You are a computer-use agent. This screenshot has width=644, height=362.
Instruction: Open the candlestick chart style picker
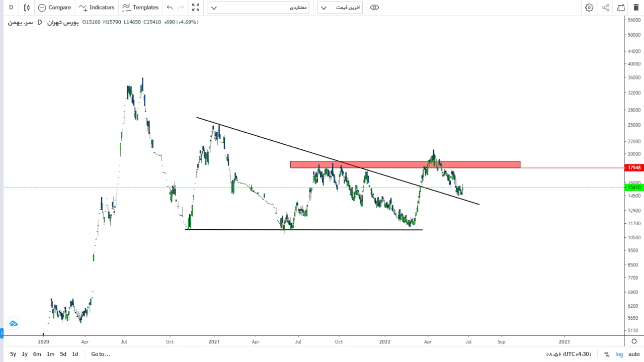click(x=27, y=8)
